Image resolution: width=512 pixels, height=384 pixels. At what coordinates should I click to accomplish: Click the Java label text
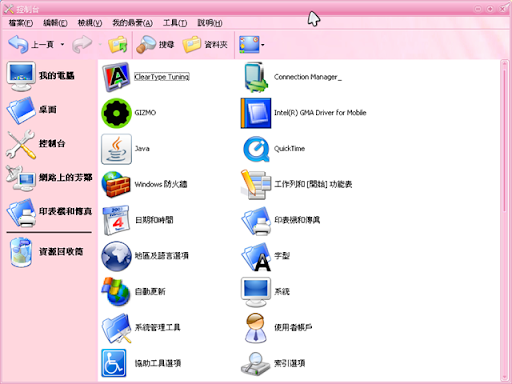142,149
